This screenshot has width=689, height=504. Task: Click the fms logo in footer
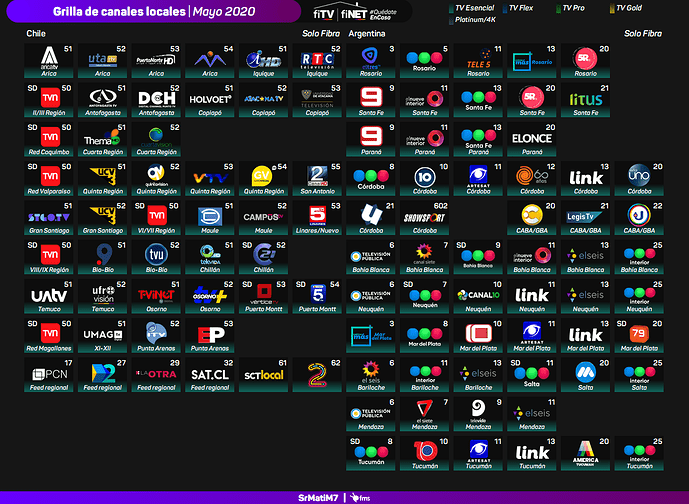tap(360, 498)
